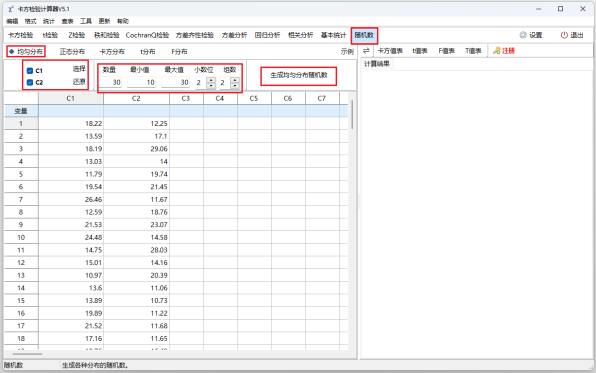Click the 变量 row header

click(x=21, y=111)
